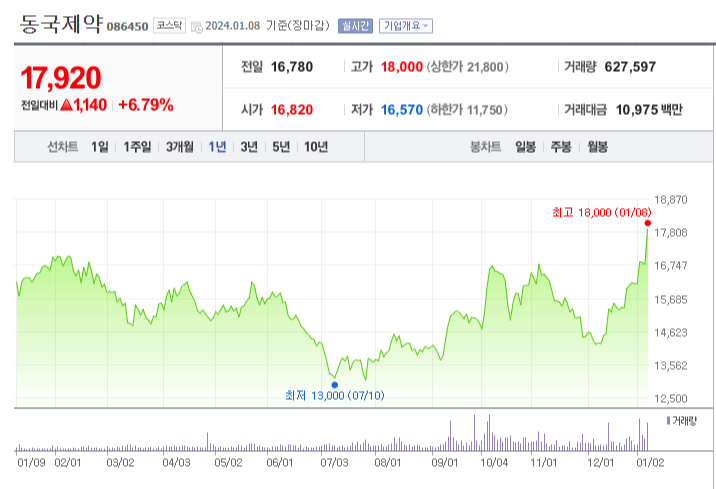The height and width of the screenshot is (489, 716).
Task: Click the 상한가 21,800 text
Action: pos(468,67)
